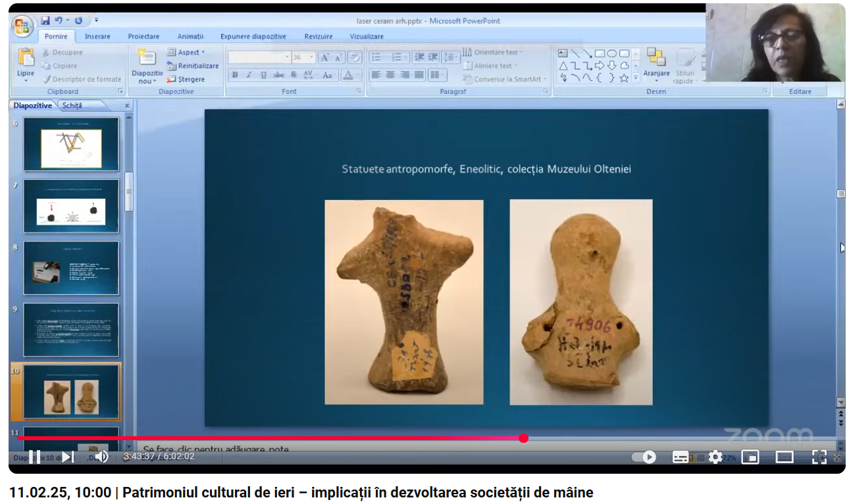
Task: Select slide 8 thumbnail
Action: coord(71,268)
